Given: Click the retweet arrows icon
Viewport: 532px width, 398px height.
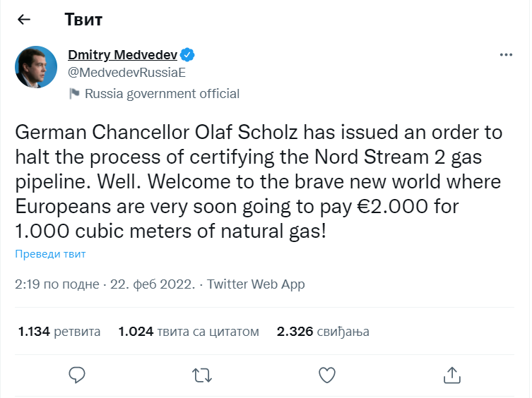Looking at the screenshot, I should (x=202, y=373).
